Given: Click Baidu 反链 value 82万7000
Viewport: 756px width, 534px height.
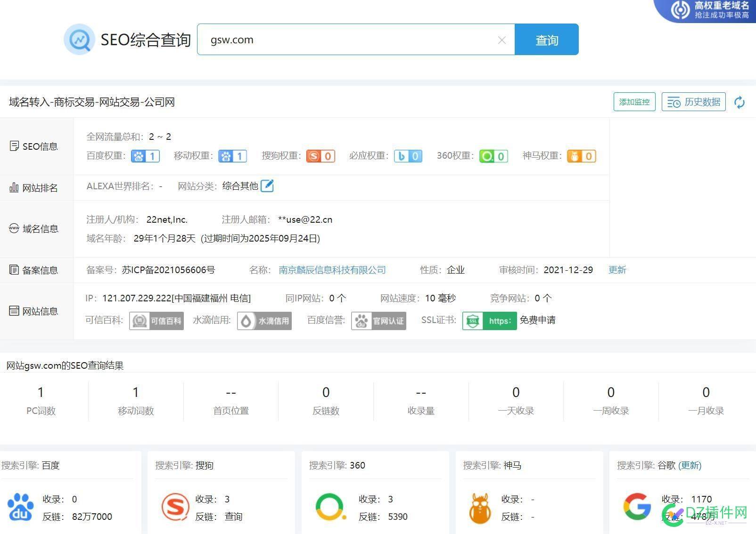Looking at the screenshot, I should [x=92, y=517].
